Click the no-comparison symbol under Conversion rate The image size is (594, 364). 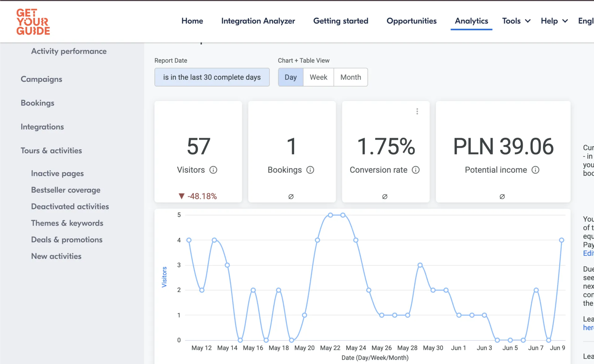(385, 197)
